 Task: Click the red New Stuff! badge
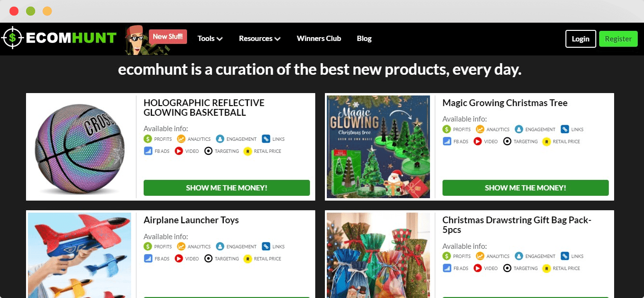point(168,36)
